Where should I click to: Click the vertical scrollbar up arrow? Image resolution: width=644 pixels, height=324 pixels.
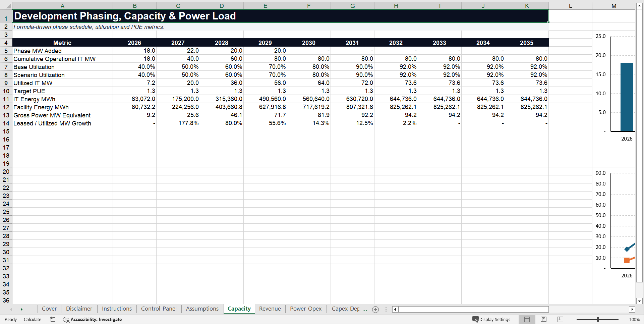tap(640, 6)
